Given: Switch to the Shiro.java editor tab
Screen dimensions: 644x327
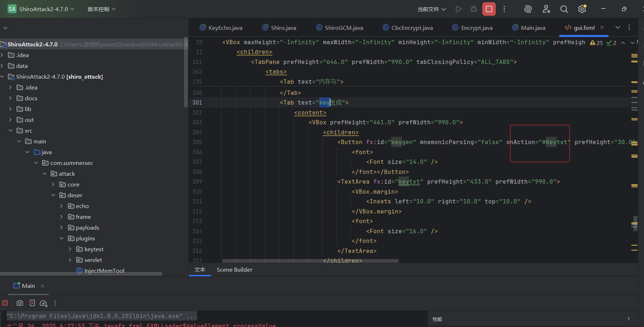Looking at the screenshot, I should click(283, 28).
